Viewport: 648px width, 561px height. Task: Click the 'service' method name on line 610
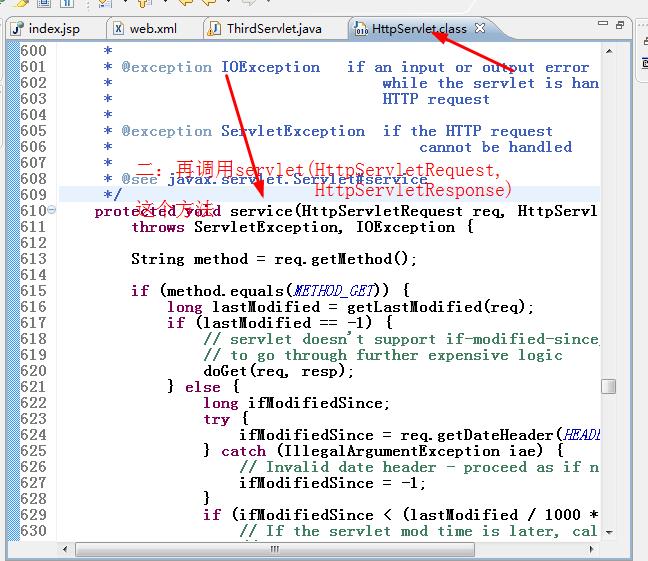coord(261,211)
